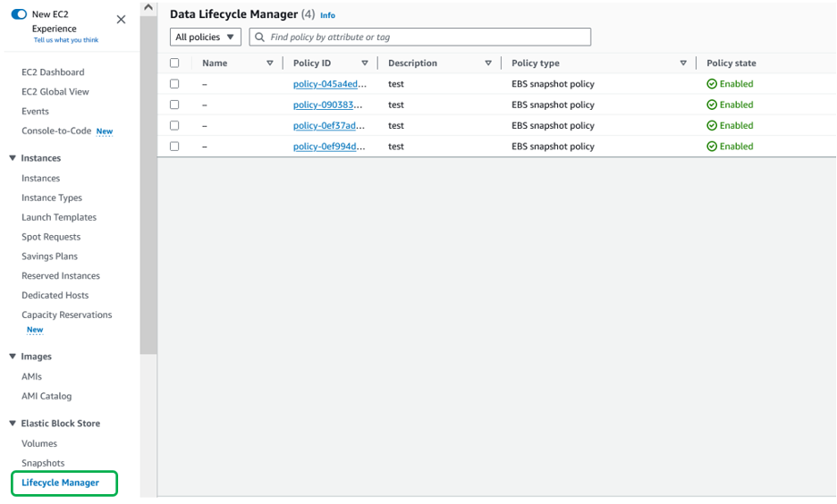Sort by Policy type column arrow
This screenshot has width=837, height=504.
pos(682,63)
